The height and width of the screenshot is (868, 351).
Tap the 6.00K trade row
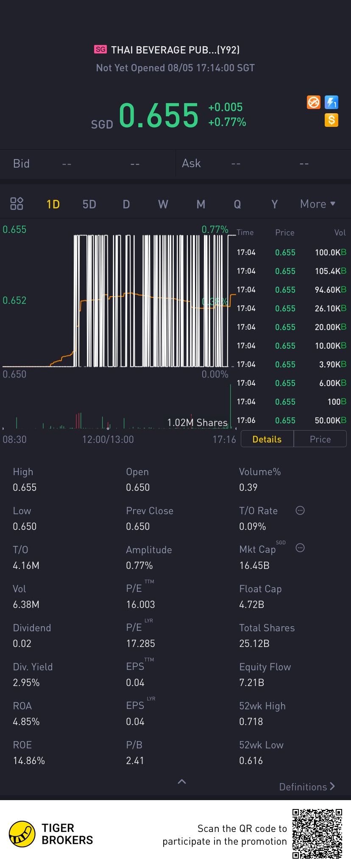(292, 383)
